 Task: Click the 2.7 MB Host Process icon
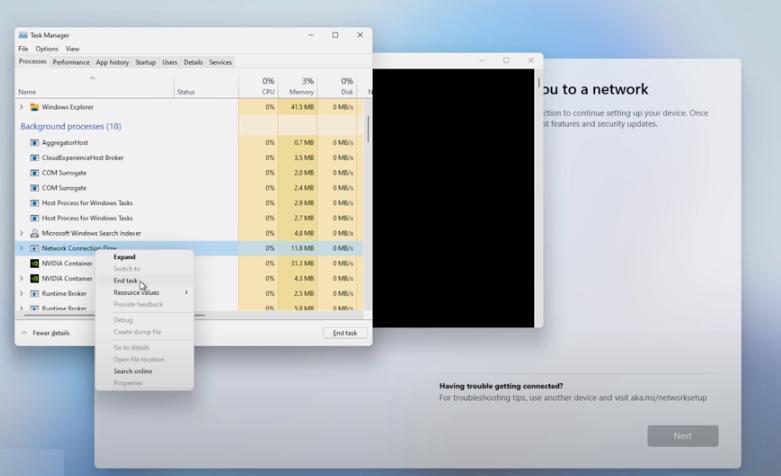pos(34,218)
